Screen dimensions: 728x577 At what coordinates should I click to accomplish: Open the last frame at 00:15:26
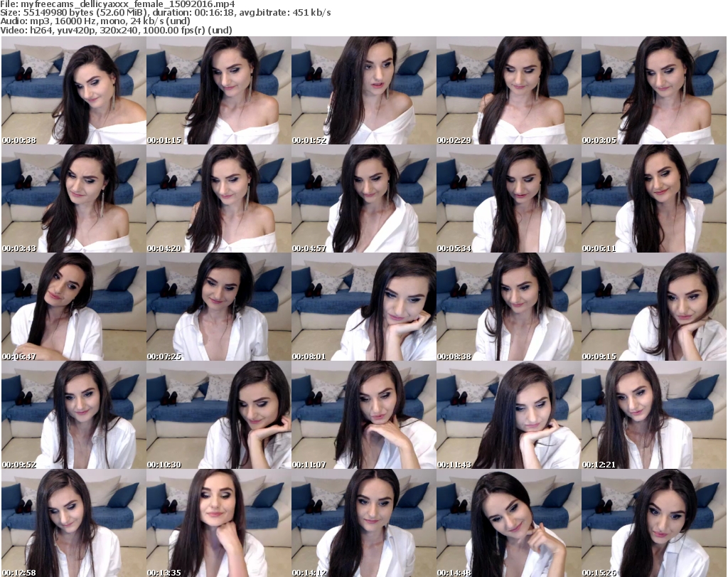click(653, 523)
